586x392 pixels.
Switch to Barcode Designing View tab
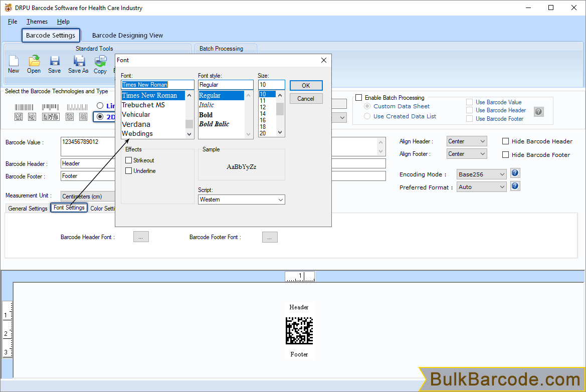(127, 36)
